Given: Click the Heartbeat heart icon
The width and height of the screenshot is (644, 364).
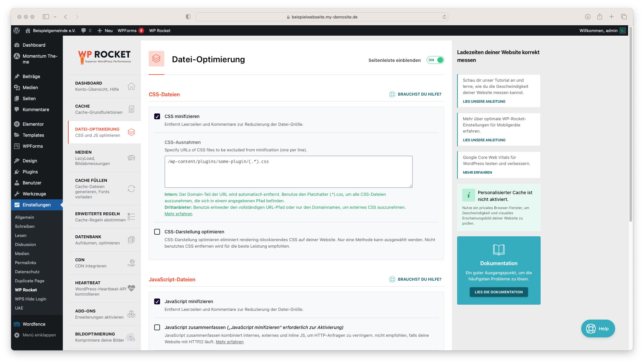Looking at the screenshot, I should [x=131, y=288].
